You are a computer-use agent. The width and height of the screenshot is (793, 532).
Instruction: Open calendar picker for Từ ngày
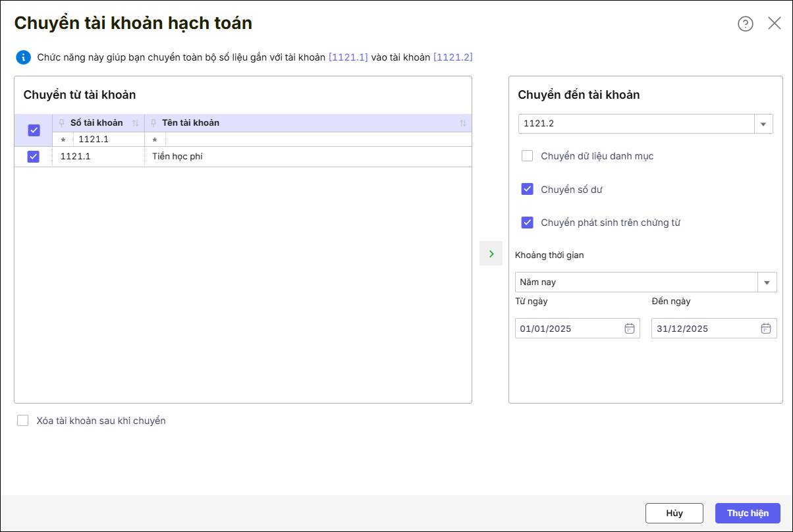pos(629,329)
